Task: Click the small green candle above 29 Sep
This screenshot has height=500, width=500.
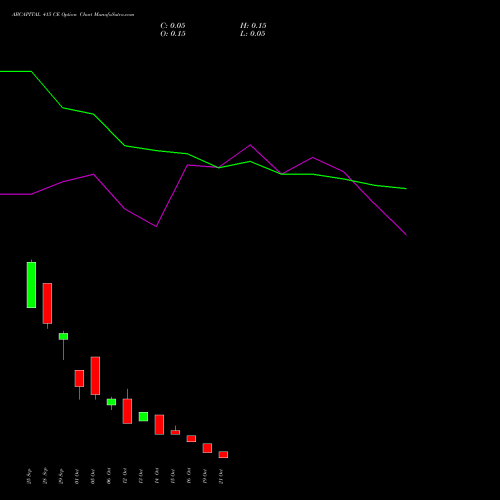Action: click(63, 336)
